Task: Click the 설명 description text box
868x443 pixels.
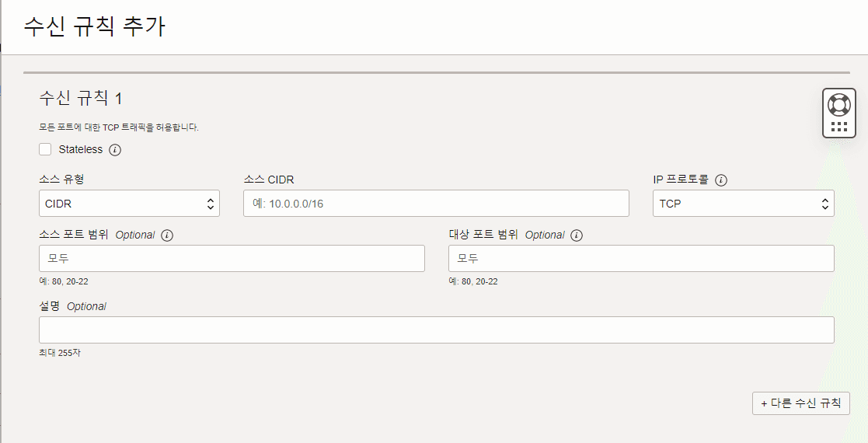Action: click(x=436, y=330)
